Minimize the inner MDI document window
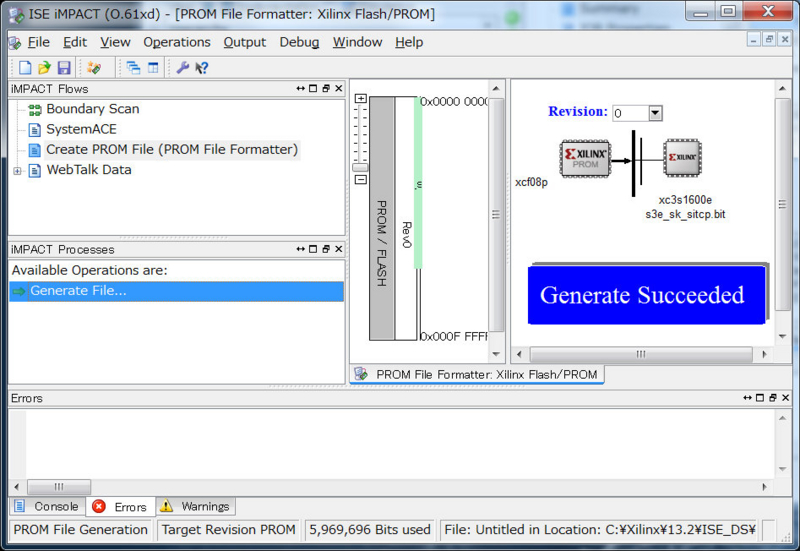The image size is (800, 551). (x=754, y=39)
